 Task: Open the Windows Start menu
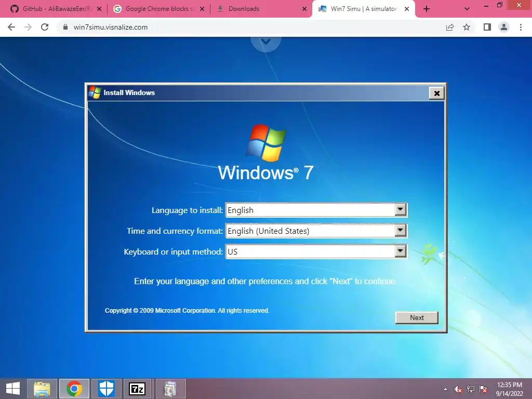pos(13,389)
